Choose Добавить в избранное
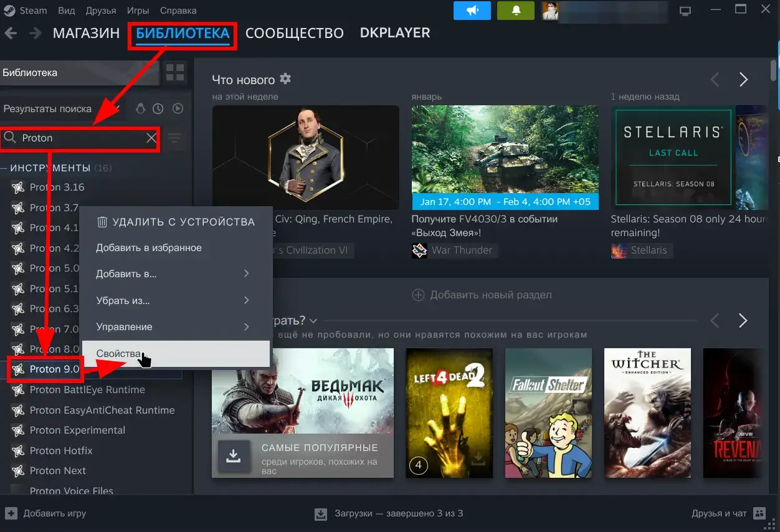 coord(176,248)
